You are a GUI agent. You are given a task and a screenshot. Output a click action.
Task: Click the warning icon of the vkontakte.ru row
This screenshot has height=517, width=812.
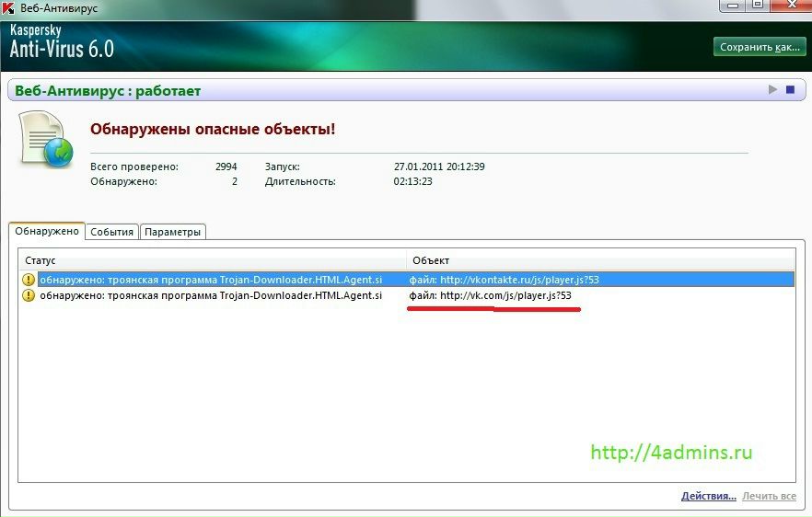(28, 280)
